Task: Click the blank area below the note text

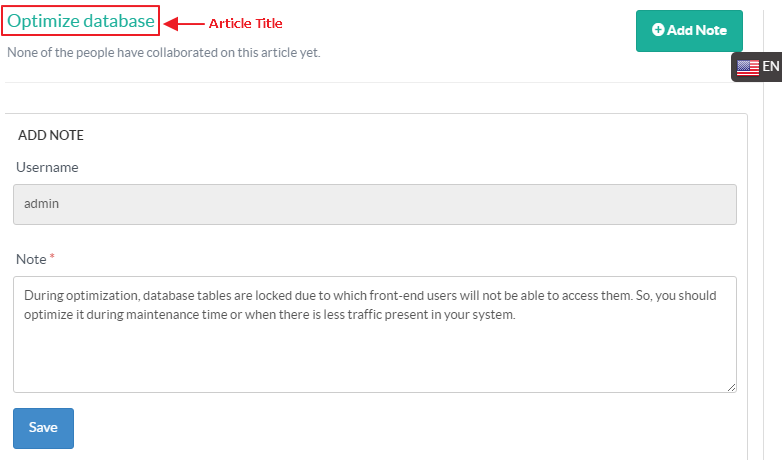Action: point(375,360)
